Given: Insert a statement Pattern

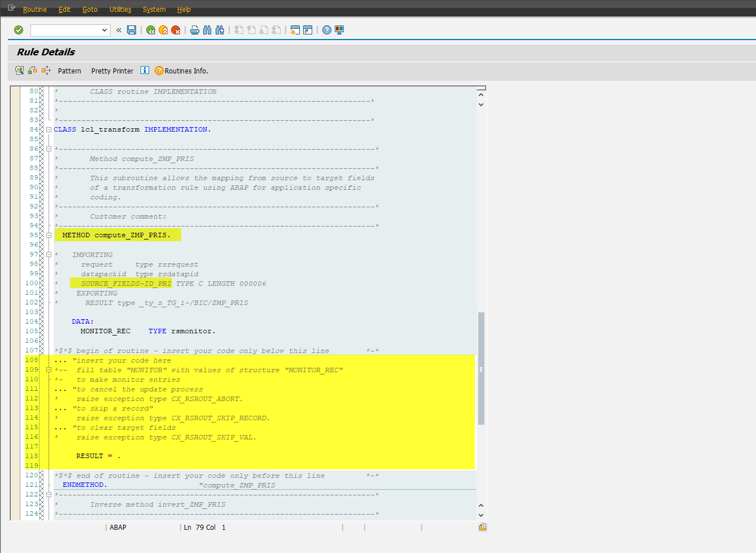Looking at the screenshot, I should coord(69,71).
